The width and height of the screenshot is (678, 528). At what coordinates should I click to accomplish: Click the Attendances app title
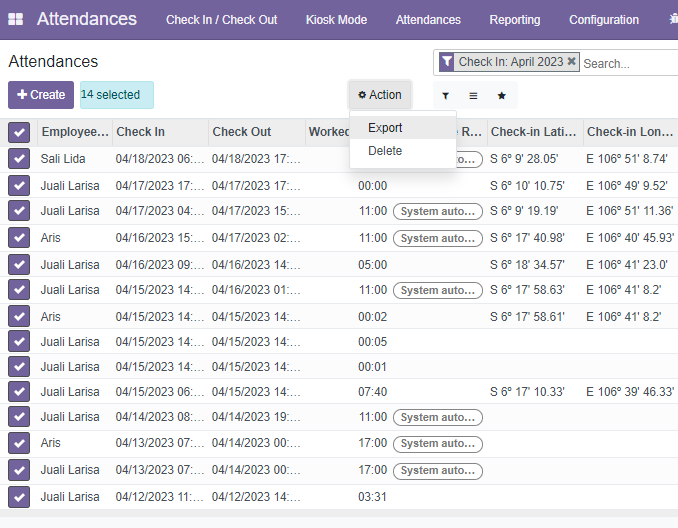click(x=86, y=19)
